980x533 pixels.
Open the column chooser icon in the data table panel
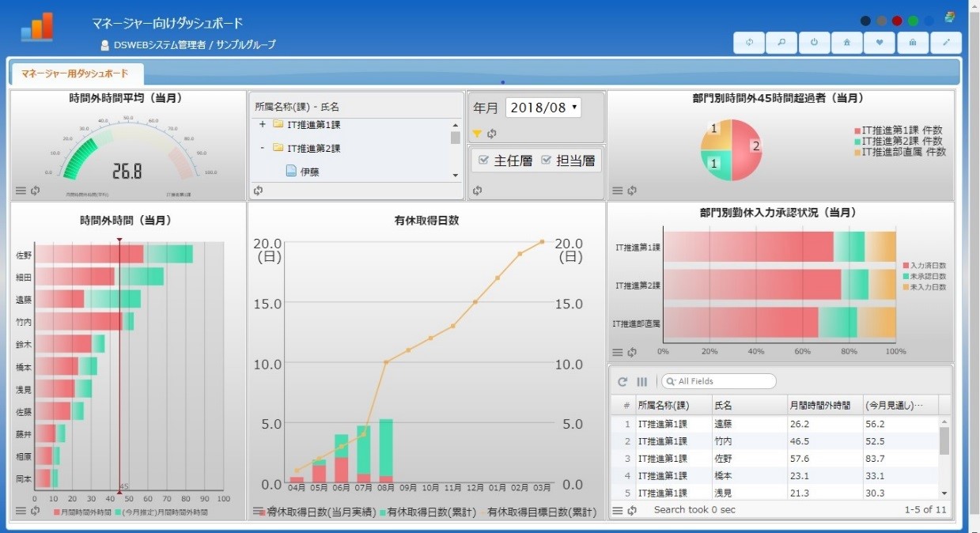point(642,381)
